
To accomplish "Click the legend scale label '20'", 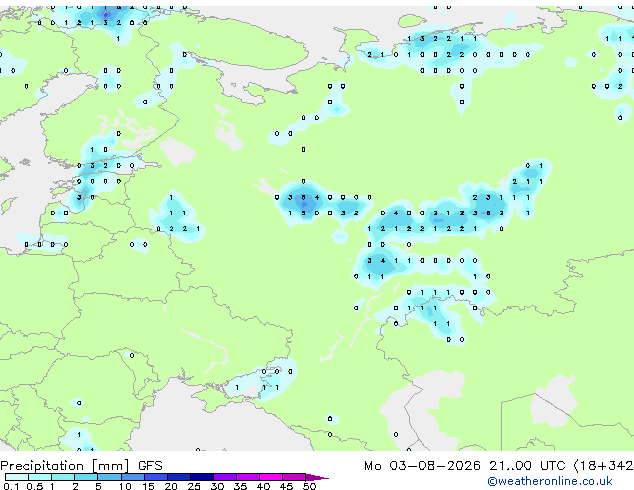I will (171, 486).
